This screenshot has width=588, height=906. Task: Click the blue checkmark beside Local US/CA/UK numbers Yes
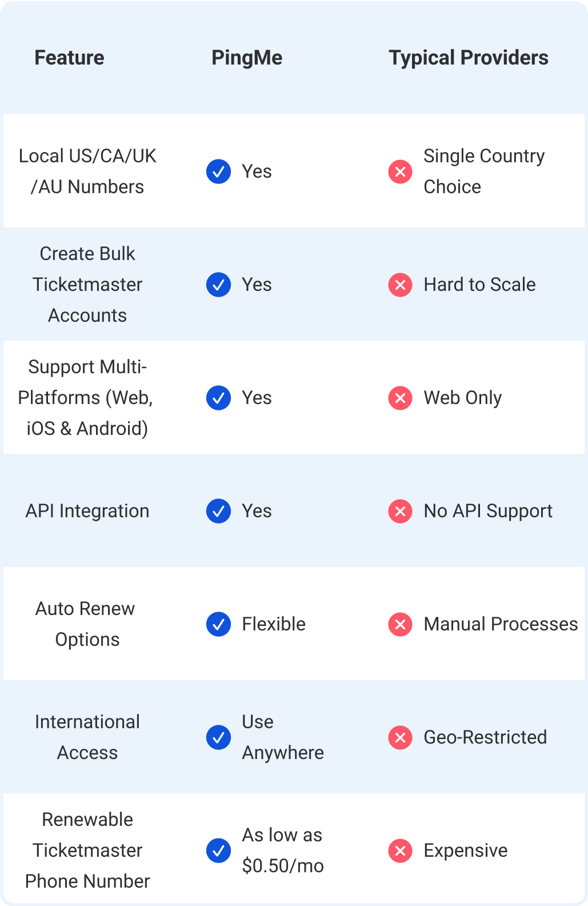(x=218, y=171)
